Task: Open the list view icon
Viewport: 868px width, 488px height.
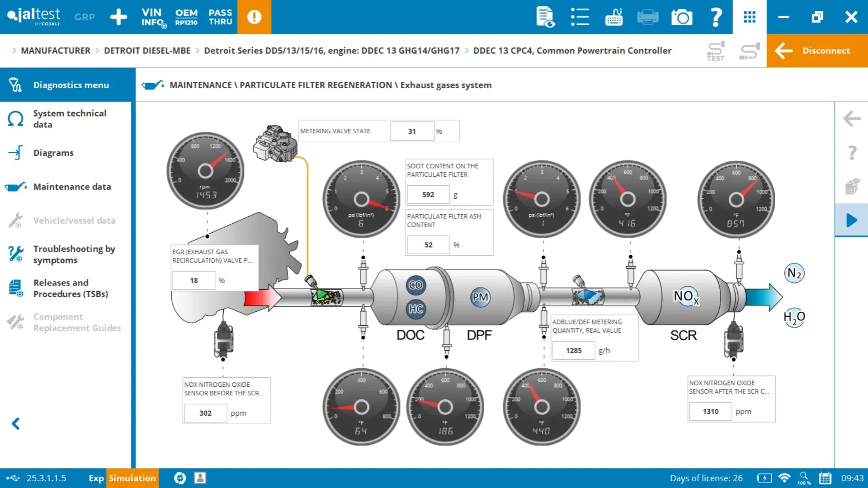Action: 580,17
